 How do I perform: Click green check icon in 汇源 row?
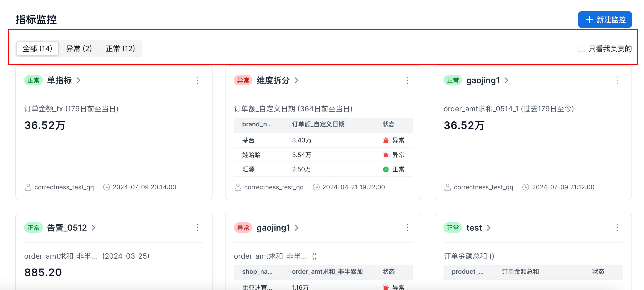coord(385,169)
